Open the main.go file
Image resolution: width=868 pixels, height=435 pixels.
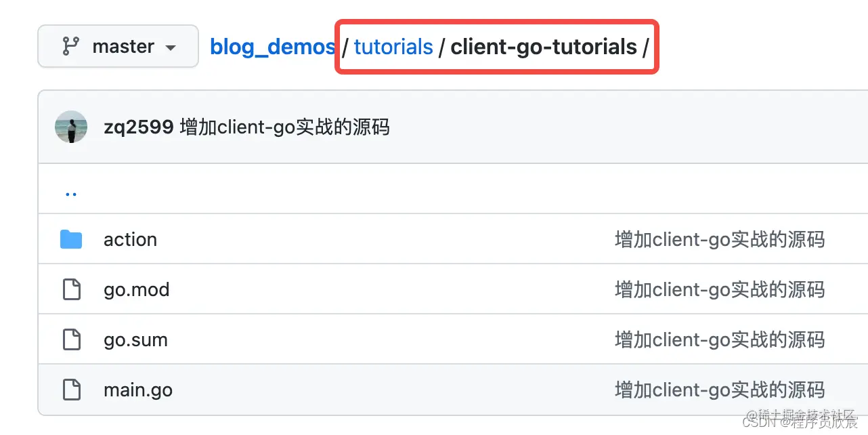point(138,390)
